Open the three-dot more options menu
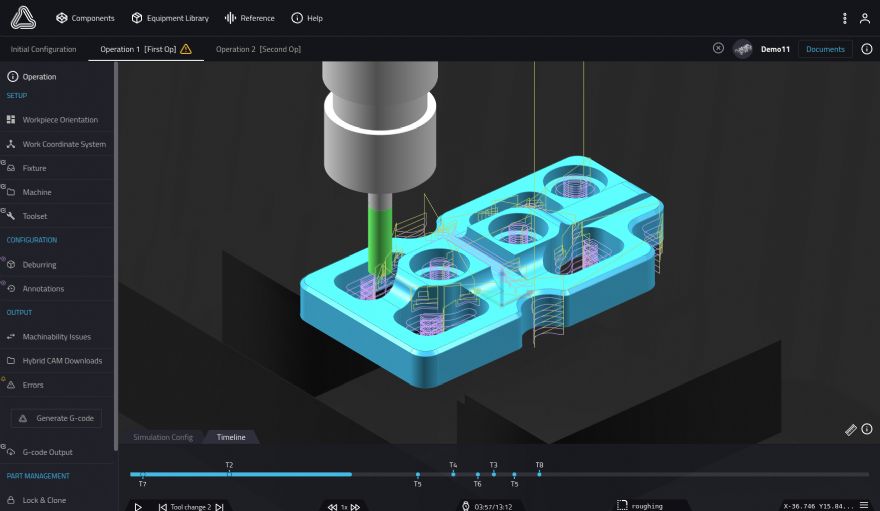This screenshot has height=511, width=880. (x=845, y=18)
